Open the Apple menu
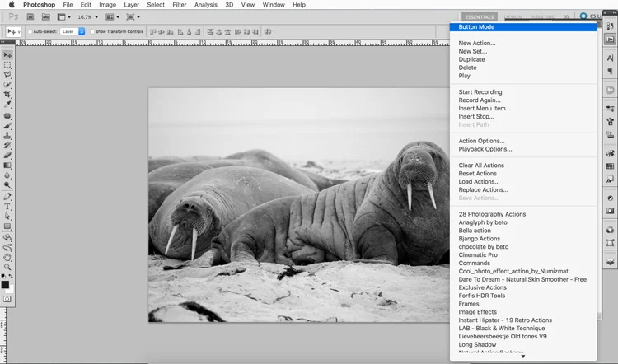Image resolution: width=618 pixels, height=364 pixels. click(x=12, y=5)
